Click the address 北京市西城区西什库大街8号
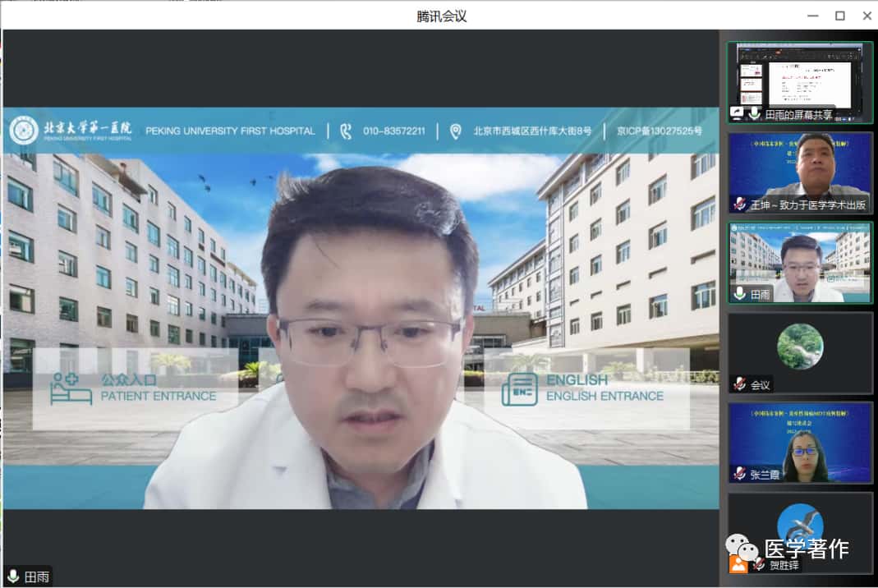Viewport: 878px width, 588px height. [532, 131]
